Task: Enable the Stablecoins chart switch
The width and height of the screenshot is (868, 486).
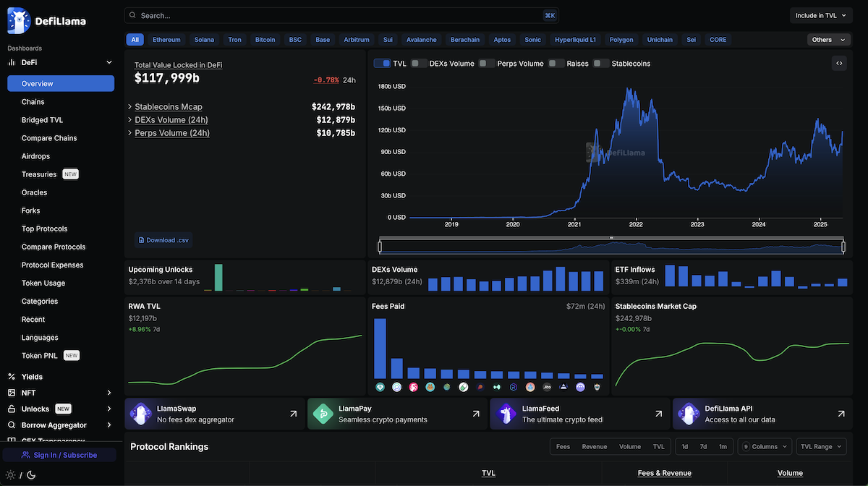Action: pos(601,64)
